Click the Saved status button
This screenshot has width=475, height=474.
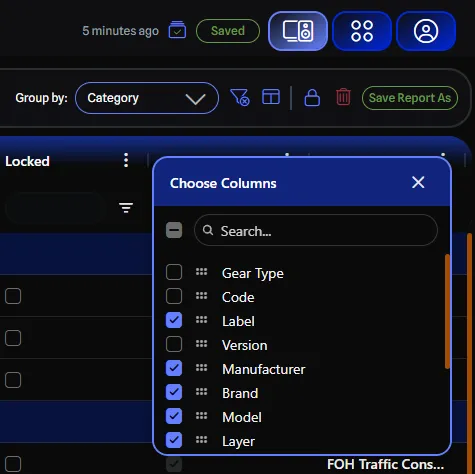(x=228, y=31)
